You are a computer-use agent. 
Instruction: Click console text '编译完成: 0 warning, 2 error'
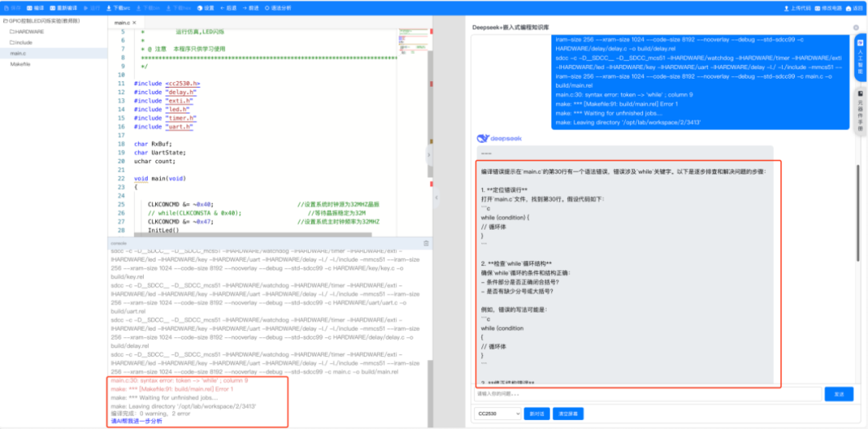(149, 414)
